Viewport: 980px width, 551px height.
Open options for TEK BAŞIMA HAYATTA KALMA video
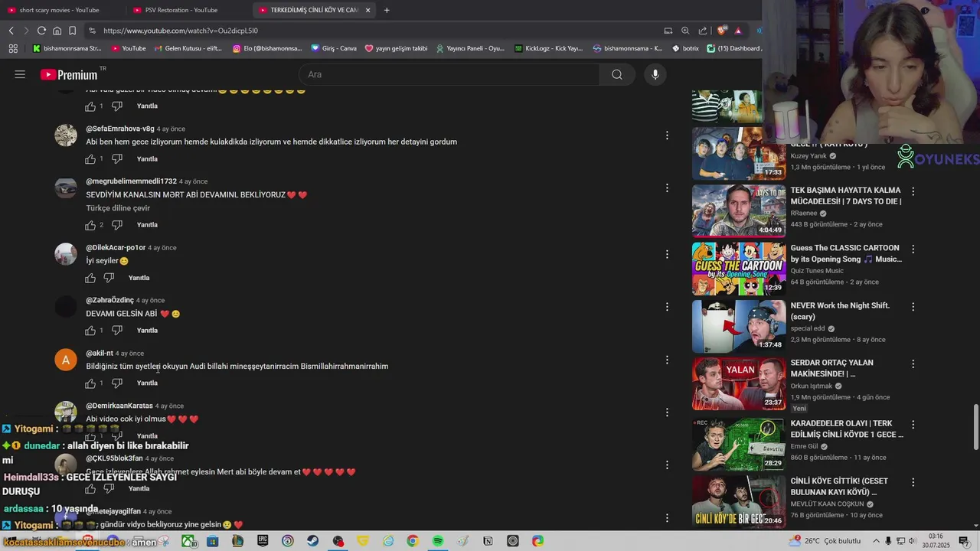point(913,191)
